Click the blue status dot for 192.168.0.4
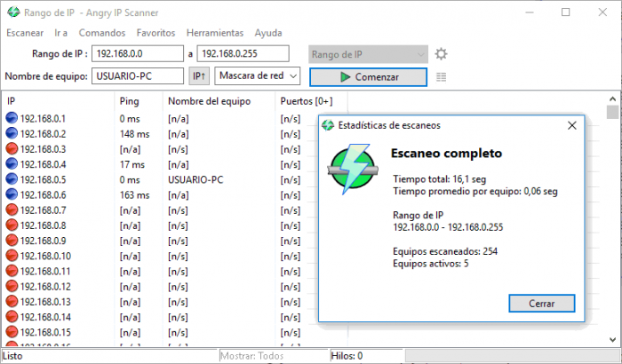622x364 pixels. [12, 164]
